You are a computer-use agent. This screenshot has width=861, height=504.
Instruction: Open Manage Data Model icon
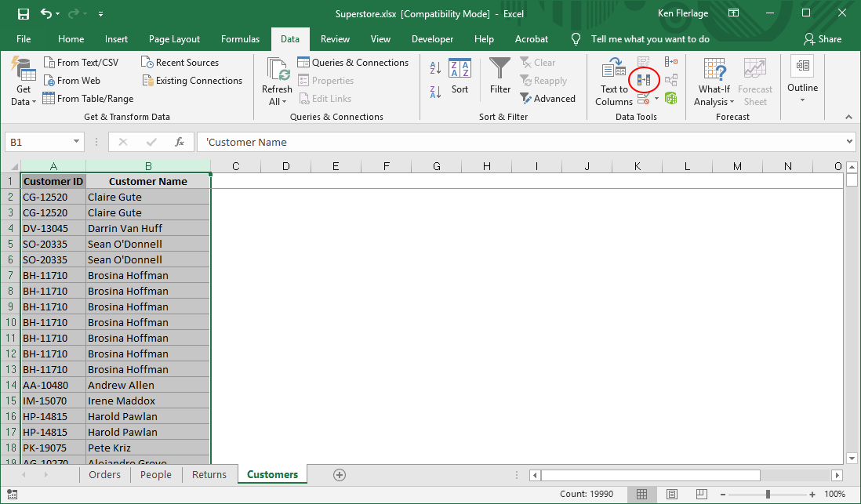pos(671,99)
